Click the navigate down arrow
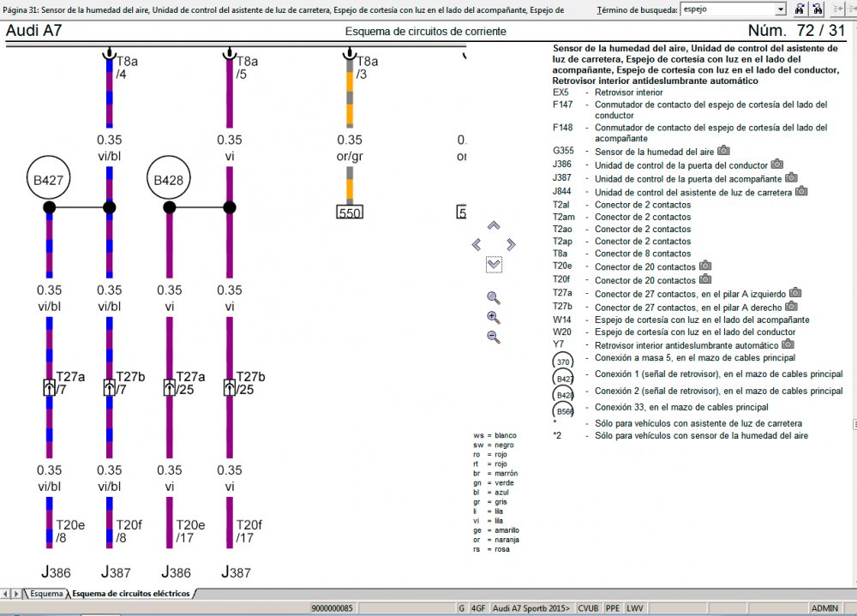Screen dimensions: 857x616 pos(494,265)
